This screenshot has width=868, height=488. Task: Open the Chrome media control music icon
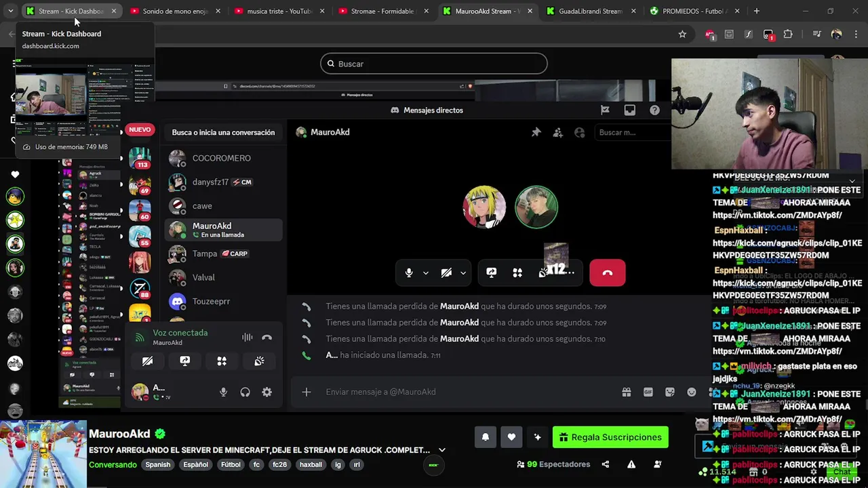[817, 35]
